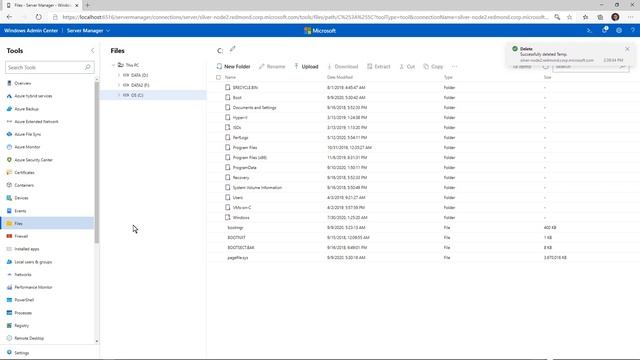The image size is (640, 360).
Task: Click New Folder in toolbar
Action: [x=233, y=67]
